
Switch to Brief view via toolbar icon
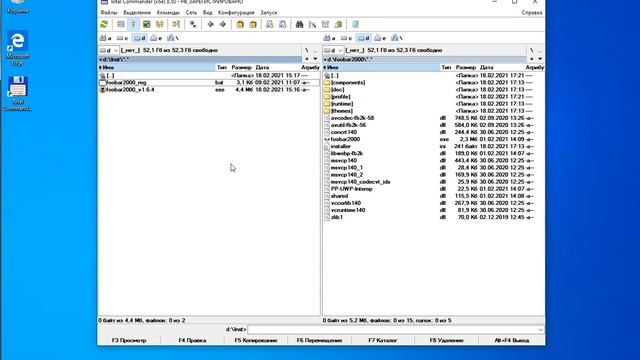[x=121, y=24]
